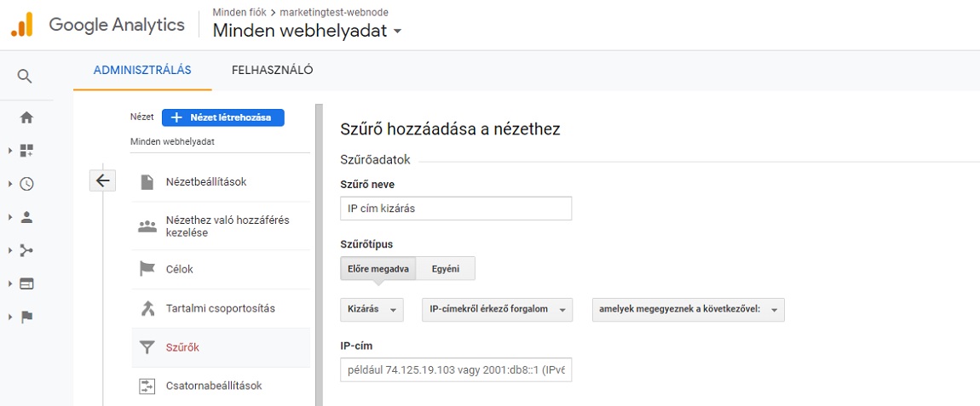Click the Tartalmi csoportosítás icon

147,309
